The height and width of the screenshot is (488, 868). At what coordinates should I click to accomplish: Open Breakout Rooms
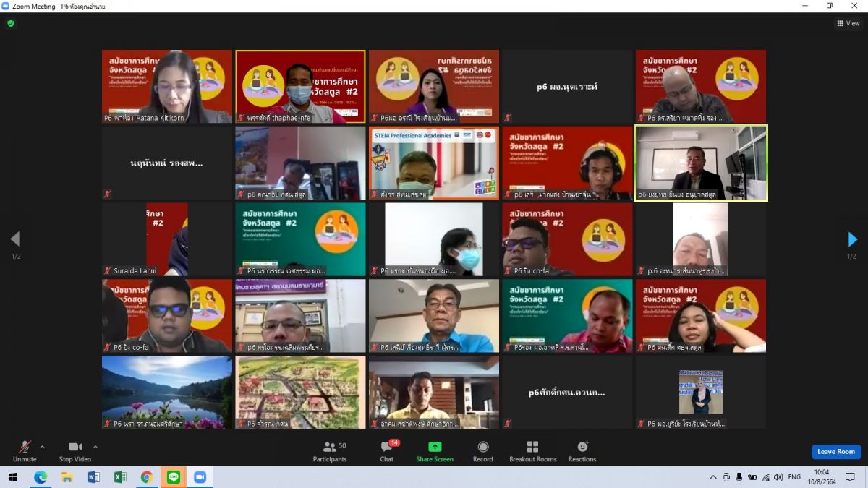[x=533, y=452]
